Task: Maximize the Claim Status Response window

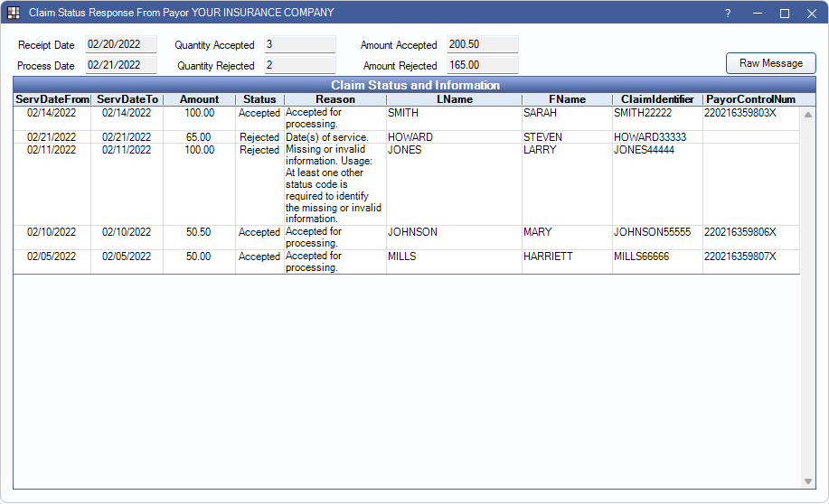Action: (784, 14)
